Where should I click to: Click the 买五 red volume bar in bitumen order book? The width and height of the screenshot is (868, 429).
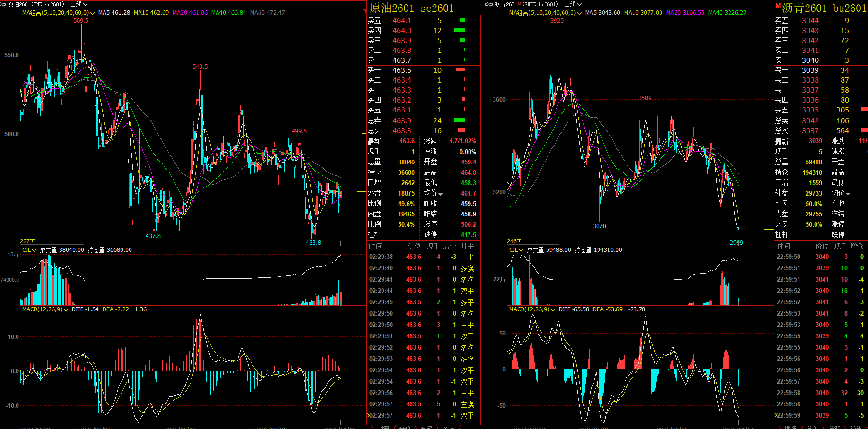(x=864, y=110)
